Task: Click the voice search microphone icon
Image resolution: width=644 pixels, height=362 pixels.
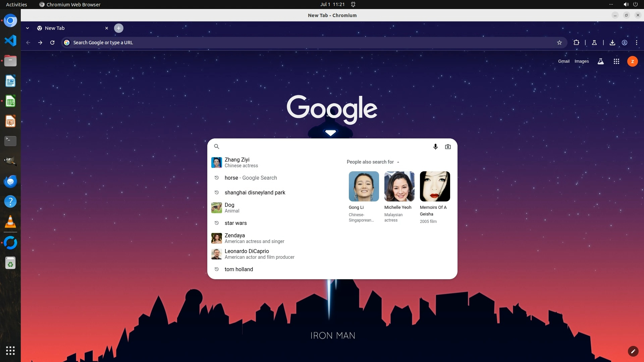Action: tap(435, 146)
